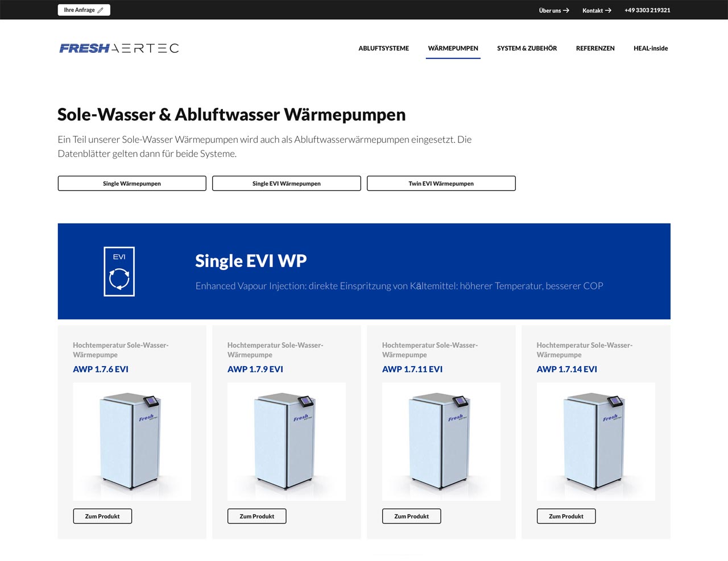728x561 pixels.
Task: Show Single EVI Wärmepumpen
Action: (x=286, y=184)
